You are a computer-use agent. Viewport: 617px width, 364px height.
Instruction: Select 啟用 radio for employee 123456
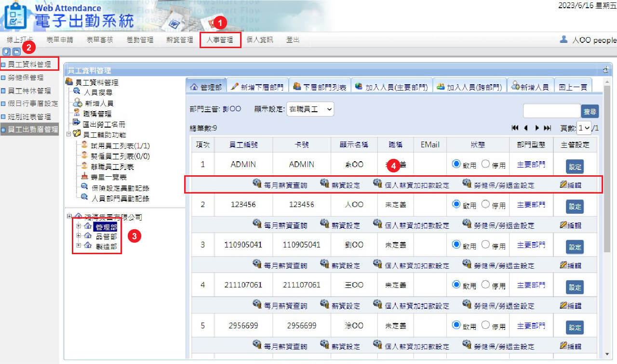pyautogui.click(x=456, y=204)
